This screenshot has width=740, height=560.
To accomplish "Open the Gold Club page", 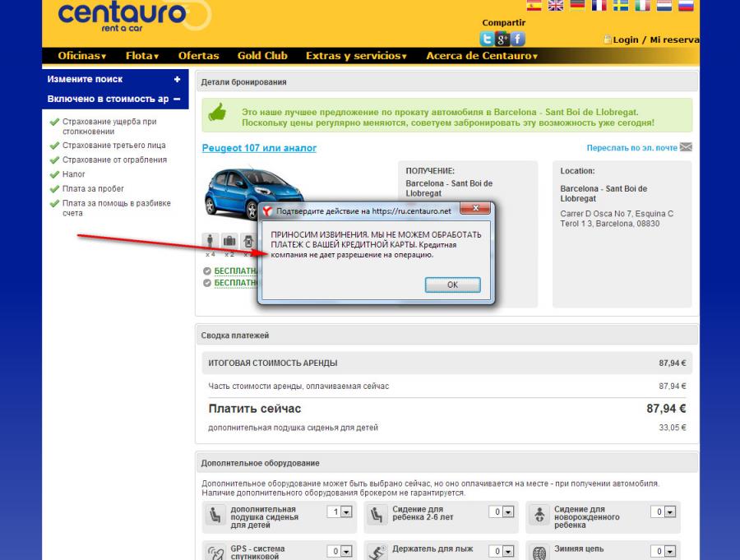I will pyautogui.click(x=262, y=56).
